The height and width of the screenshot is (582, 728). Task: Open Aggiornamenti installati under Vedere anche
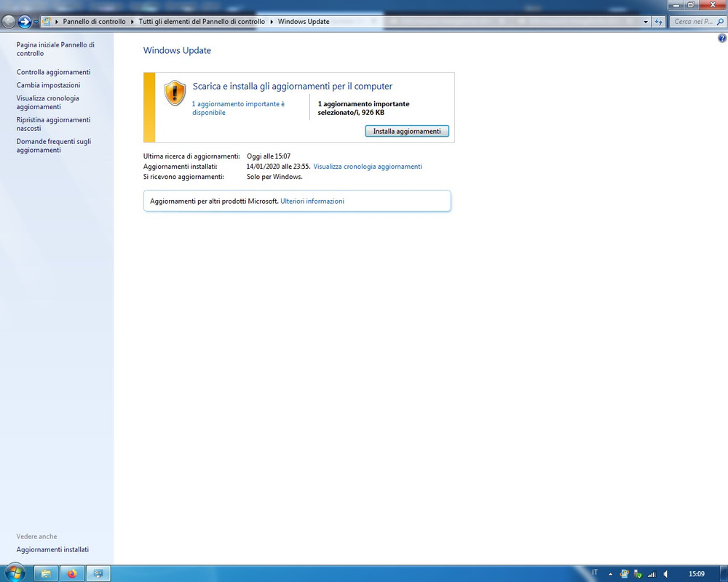pos(52,549)
